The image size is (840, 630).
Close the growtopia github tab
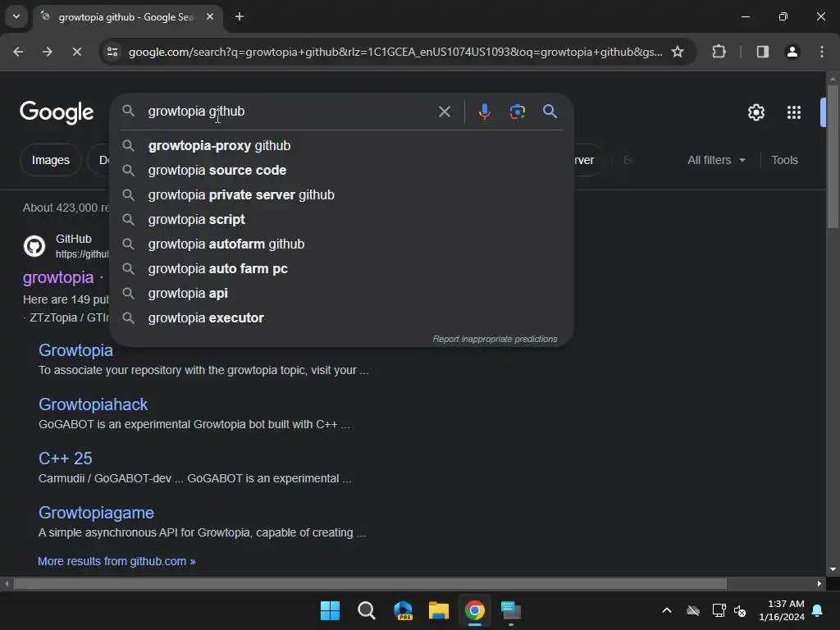(210, 16)
